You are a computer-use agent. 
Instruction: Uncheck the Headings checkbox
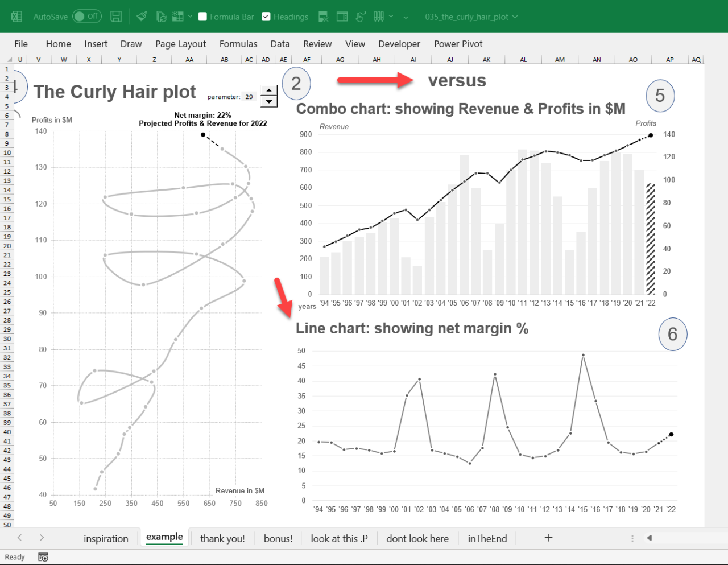click(x=266, y=17)
